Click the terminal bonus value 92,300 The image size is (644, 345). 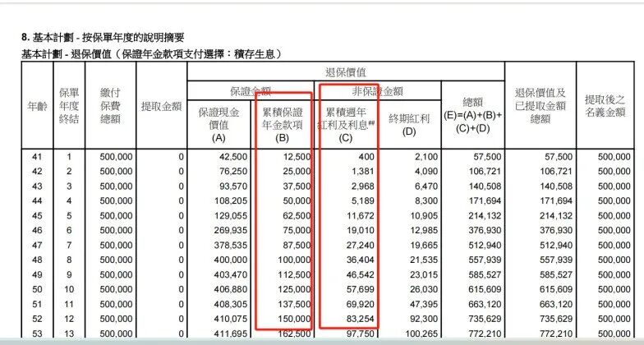tap(421, 316)
